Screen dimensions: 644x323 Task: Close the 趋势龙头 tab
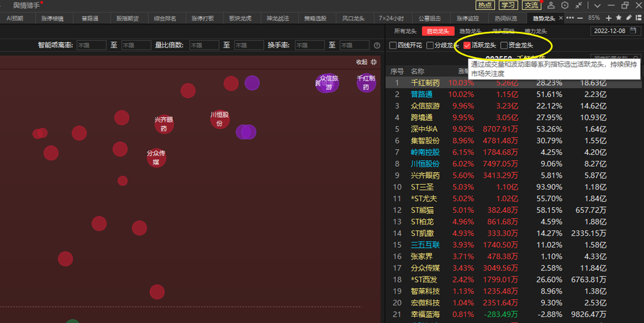(561, 18)
